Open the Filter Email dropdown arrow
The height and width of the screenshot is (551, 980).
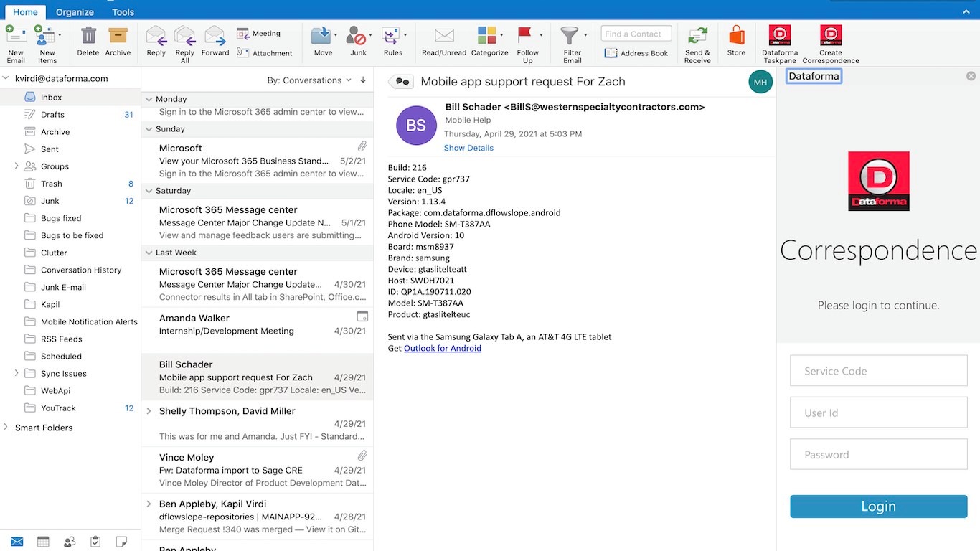coord(585,34)
